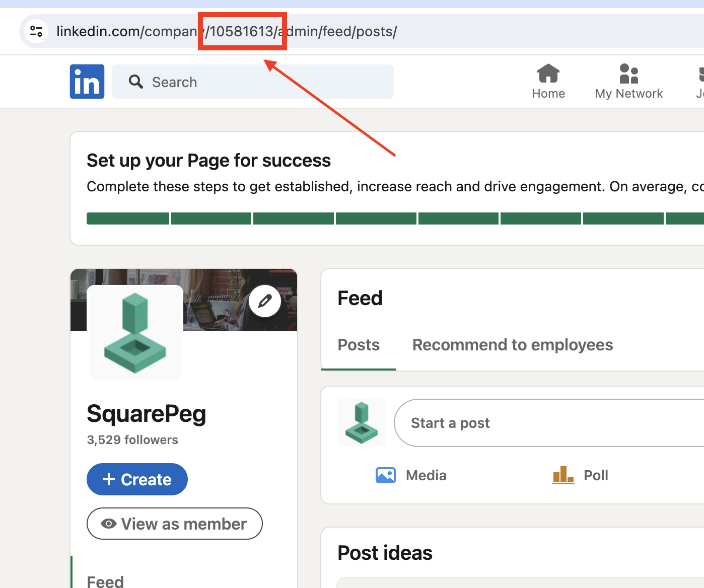Image resolution: width=704 pixels, height=588 pixels.
Task: Click SquarePeg avatar beside Start a post
Action: (x=362, y=423)
